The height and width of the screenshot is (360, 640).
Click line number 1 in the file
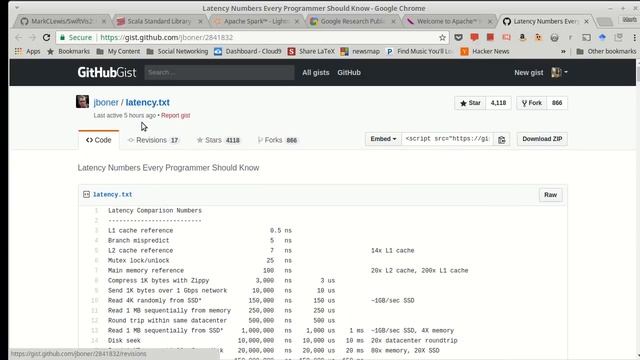(x=96, y=211)
